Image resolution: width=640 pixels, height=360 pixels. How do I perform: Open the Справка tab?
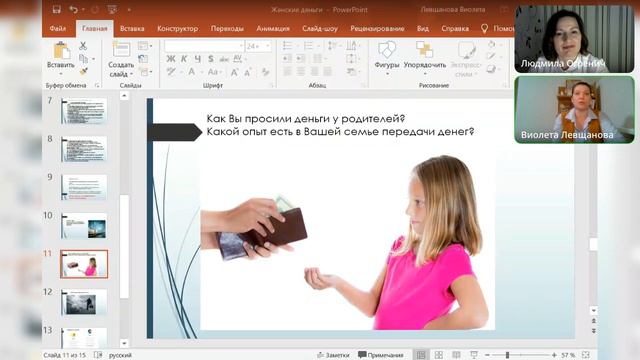coord(455,29)
